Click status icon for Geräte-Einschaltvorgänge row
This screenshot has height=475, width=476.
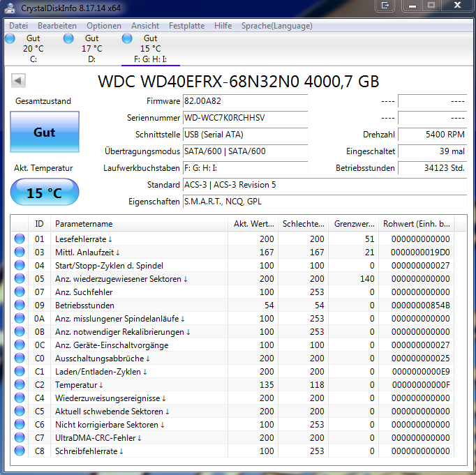(20, 345)
